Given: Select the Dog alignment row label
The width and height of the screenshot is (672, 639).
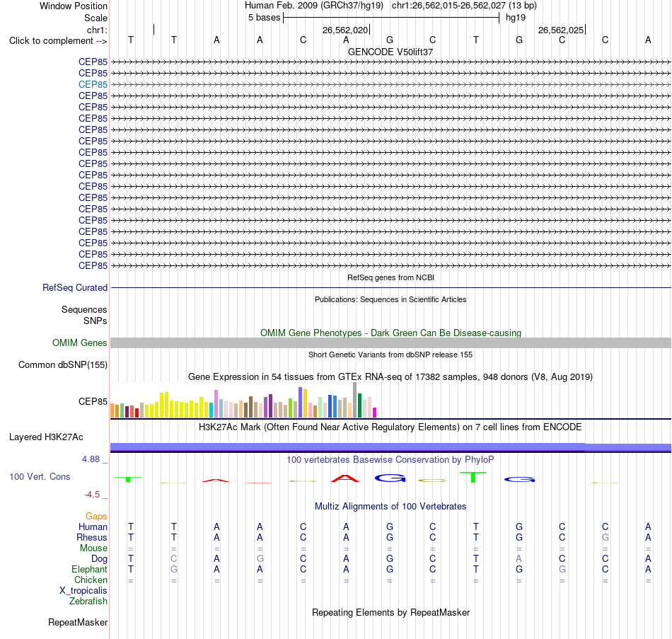Looking at the screenshot, I should pos(99,559).
